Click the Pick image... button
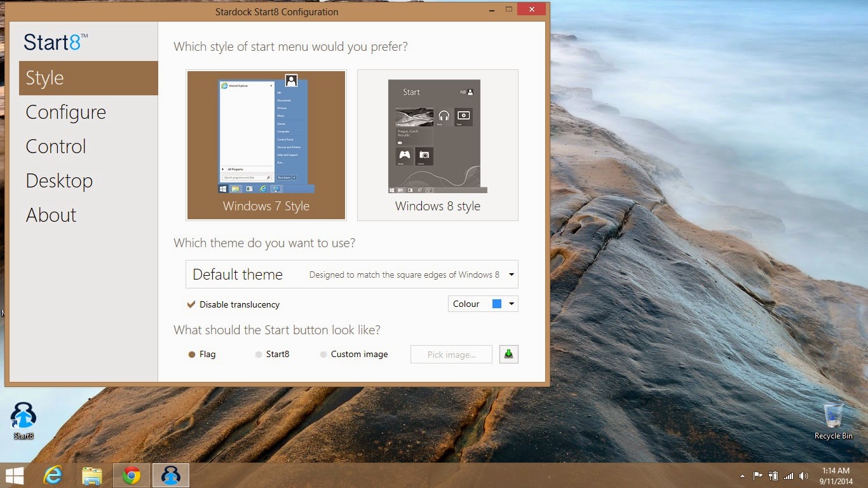 (451, 354)
